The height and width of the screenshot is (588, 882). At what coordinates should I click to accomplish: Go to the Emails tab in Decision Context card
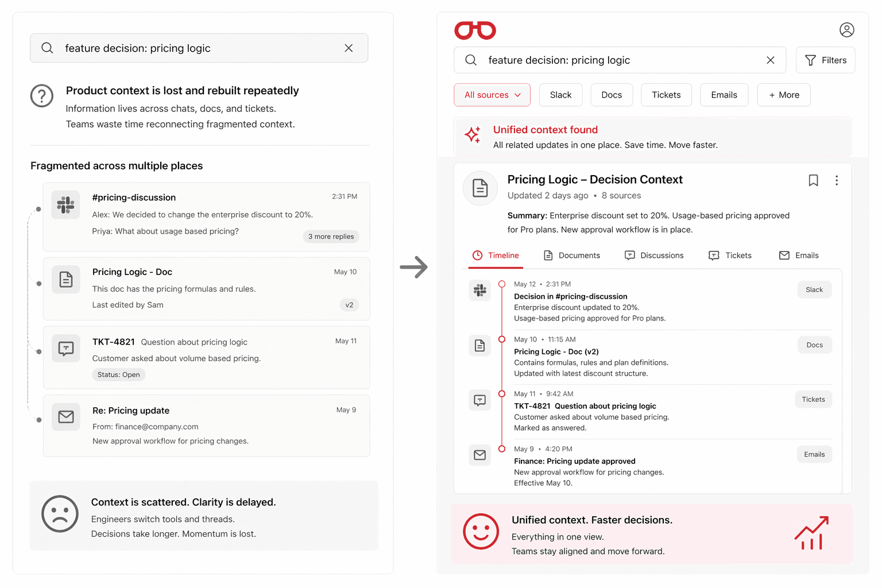pyautogui.click(x=799, y=256)
